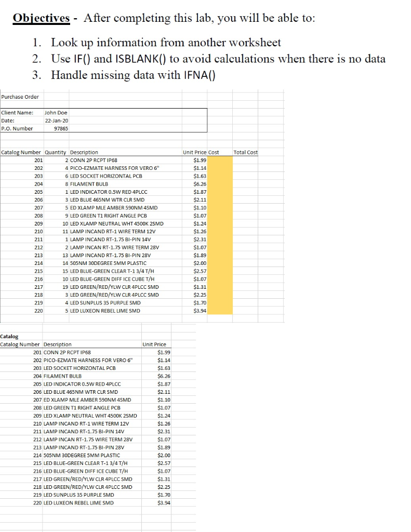Click "LED BLUE-GREEN DIFF ICE CUBE T/H" in Catalog table
Viewport: 411px width, 532px height.
[x=86, y=471]
